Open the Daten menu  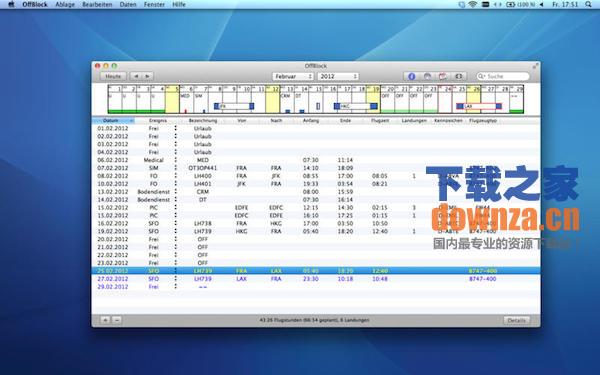(128, 5)
